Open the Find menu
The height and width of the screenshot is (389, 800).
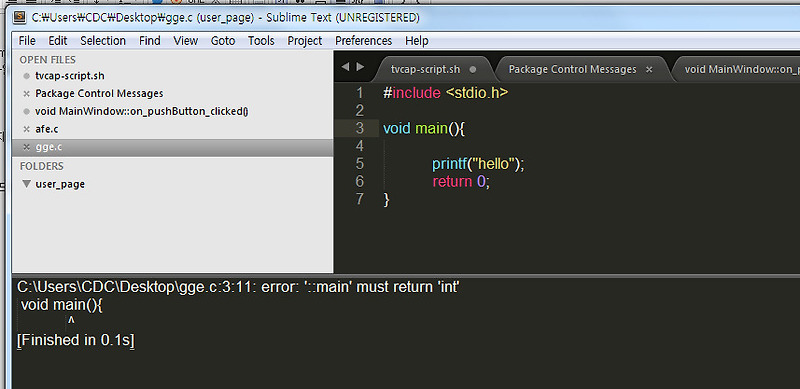pos(149,40)
